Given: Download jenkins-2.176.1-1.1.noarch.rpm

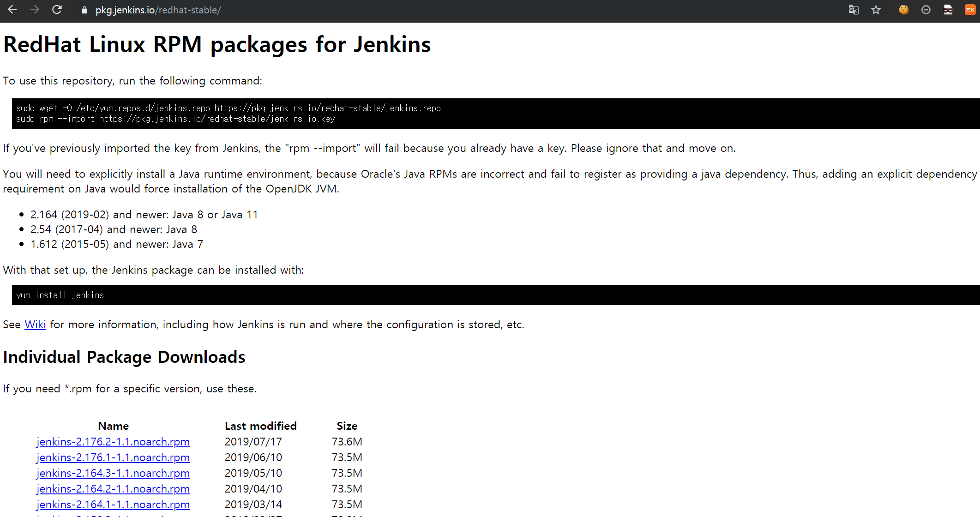Looking at the screenshot, I should [x=113, y=457].
